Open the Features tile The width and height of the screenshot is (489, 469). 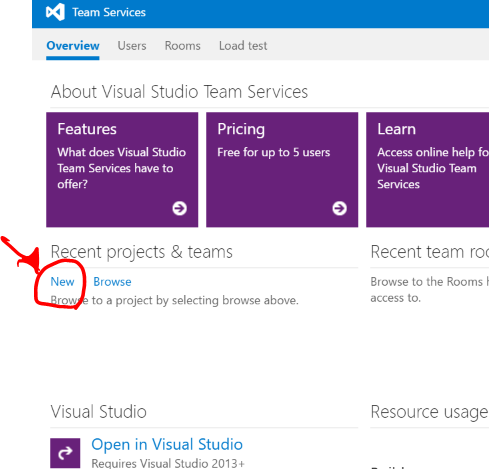(122, 170)
